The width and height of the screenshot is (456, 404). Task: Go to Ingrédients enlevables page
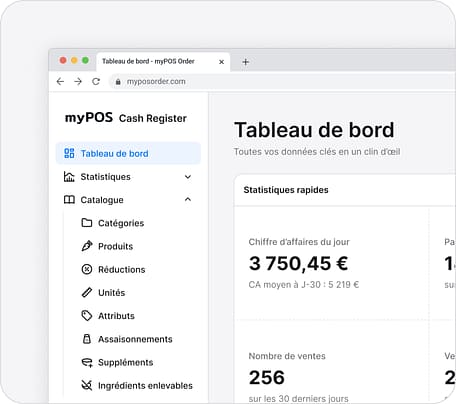click(145, 386)
